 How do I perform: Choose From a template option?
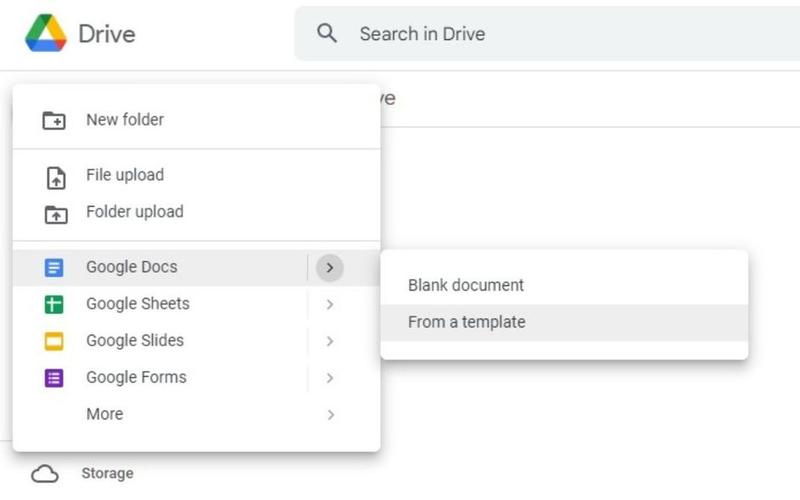564,322
